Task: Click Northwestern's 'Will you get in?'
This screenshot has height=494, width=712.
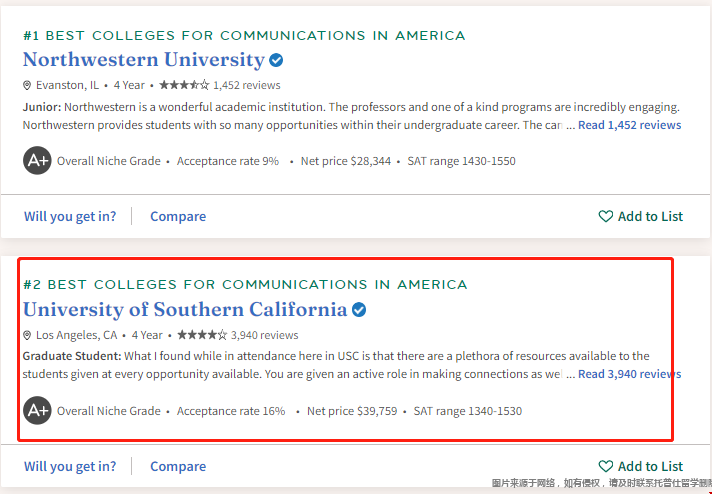Action: tap(70, 216)
